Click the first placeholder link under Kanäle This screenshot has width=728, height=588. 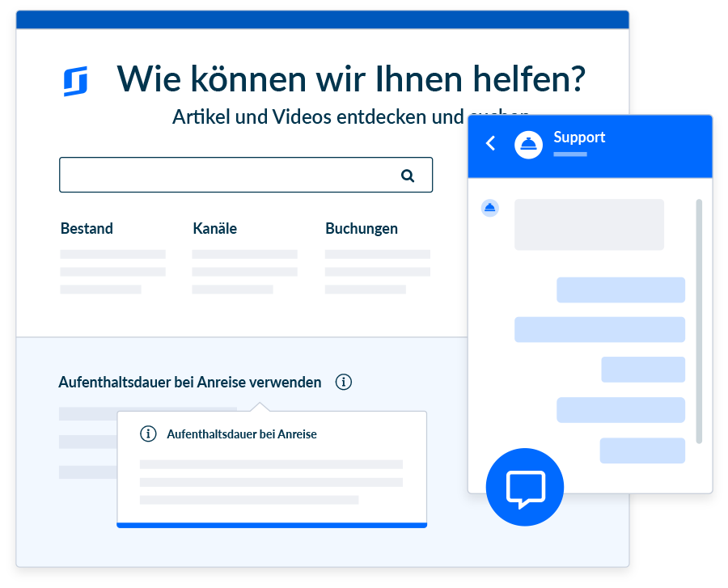tap(244, 254)
